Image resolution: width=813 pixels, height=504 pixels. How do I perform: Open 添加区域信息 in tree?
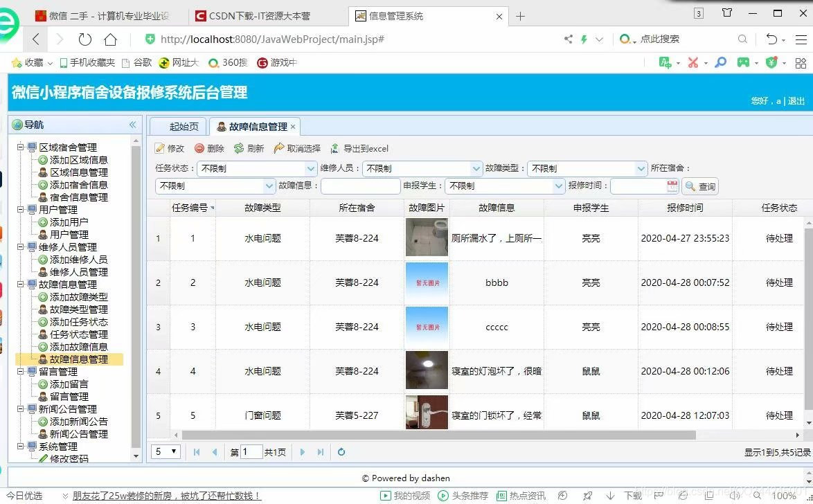(78, 160)
